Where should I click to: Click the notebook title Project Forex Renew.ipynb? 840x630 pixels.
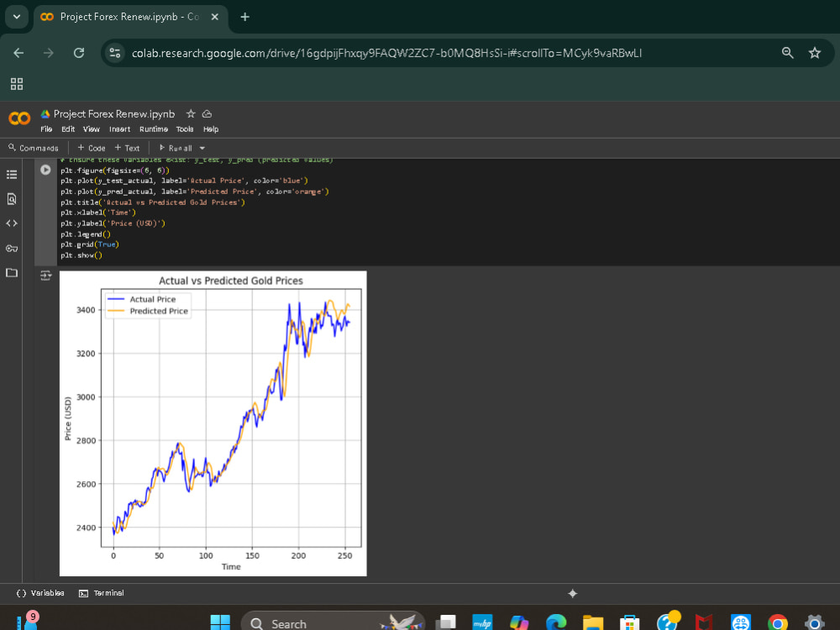114,114
